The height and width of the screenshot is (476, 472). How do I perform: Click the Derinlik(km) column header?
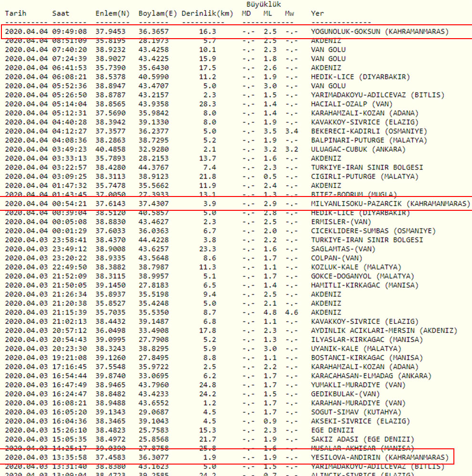[207, 13]
